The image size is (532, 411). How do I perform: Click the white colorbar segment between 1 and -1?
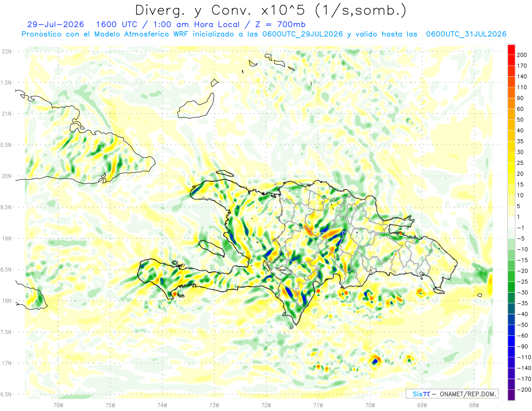[511, 222]
